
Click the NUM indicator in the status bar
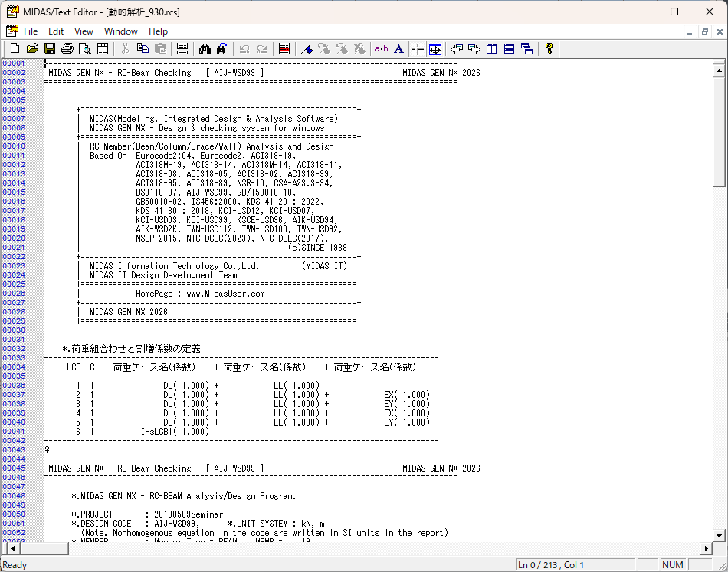[672, 565]
